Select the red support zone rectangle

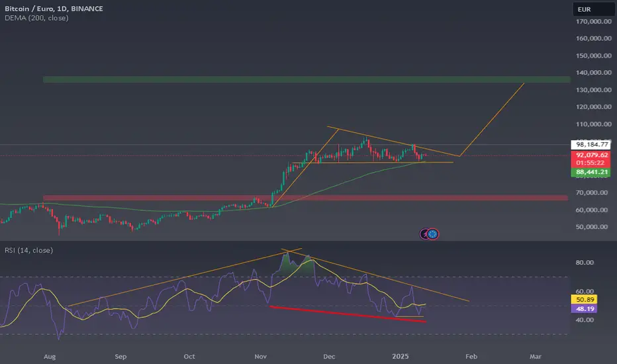pyautogui.click(x=305, y=198)
